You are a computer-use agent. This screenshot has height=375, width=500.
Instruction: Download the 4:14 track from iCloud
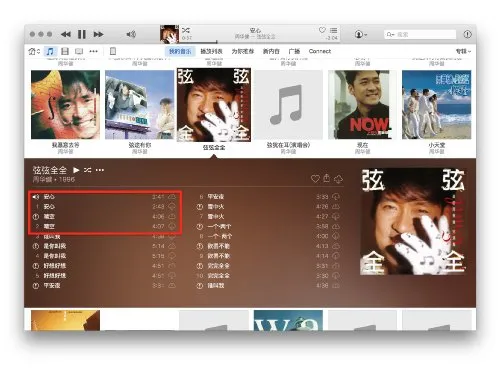coord(336,256)
